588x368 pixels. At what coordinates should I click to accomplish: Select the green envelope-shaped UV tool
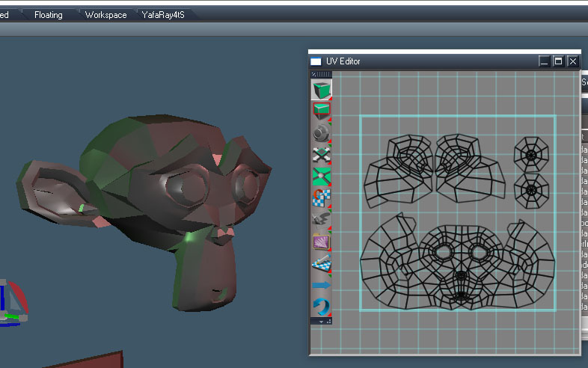pyautogui.click(x=322, y=177)
